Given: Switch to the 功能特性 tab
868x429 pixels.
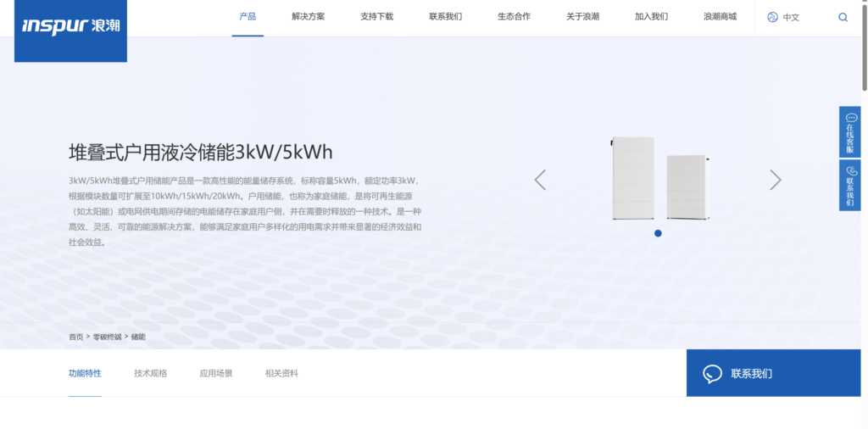Looking at the screenshot, I should [86, 373].
